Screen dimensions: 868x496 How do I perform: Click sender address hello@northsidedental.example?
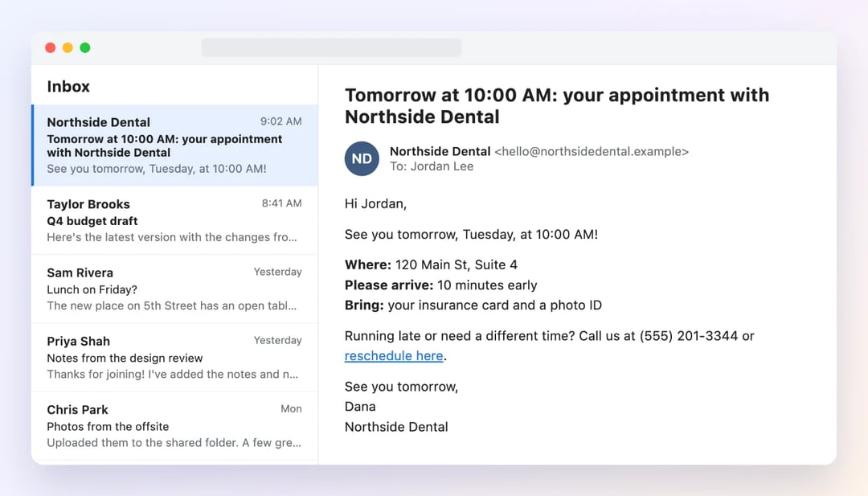tap(592, 152)
